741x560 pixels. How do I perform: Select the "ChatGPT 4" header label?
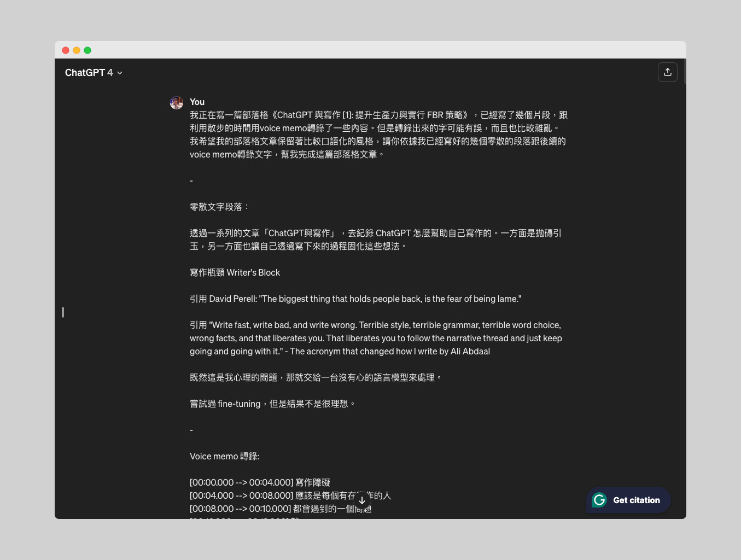[x=89, y=72]
